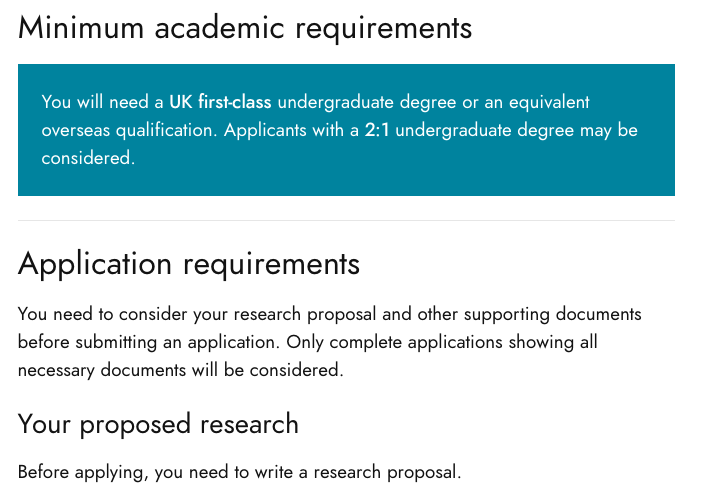This screenshot has width=704, height=497.
Task: Click the 'Your proposed research' subheading
Action: (x=158, y=423)
